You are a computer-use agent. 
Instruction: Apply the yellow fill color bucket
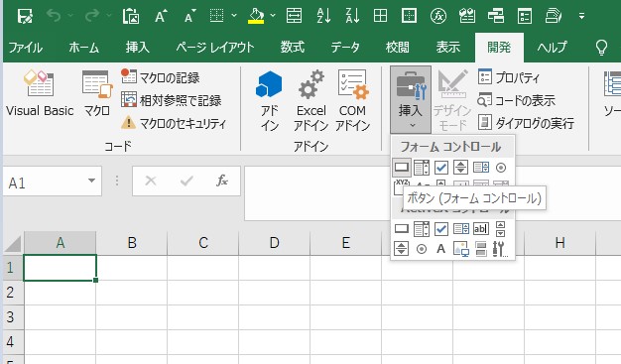tap(256, 16)
